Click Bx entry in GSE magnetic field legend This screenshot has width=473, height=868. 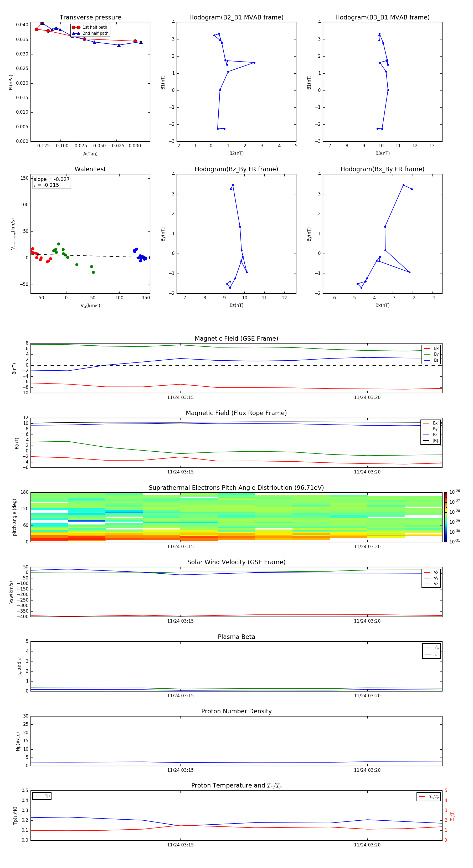coord(431,349)
